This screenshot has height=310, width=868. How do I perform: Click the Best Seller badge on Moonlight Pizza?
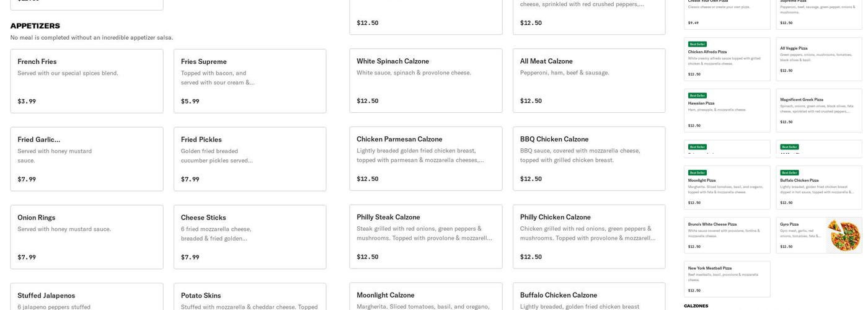point(697,172)
